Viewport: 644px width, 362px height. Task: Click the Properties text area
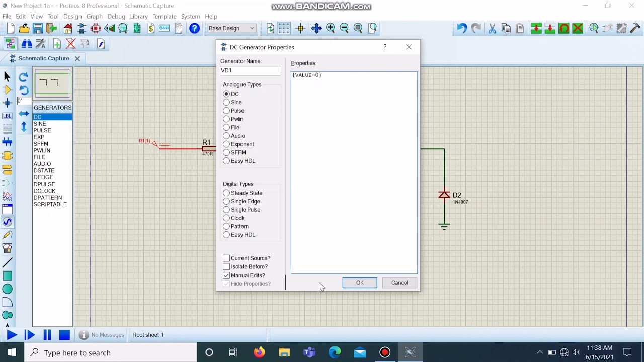[354, 172]
